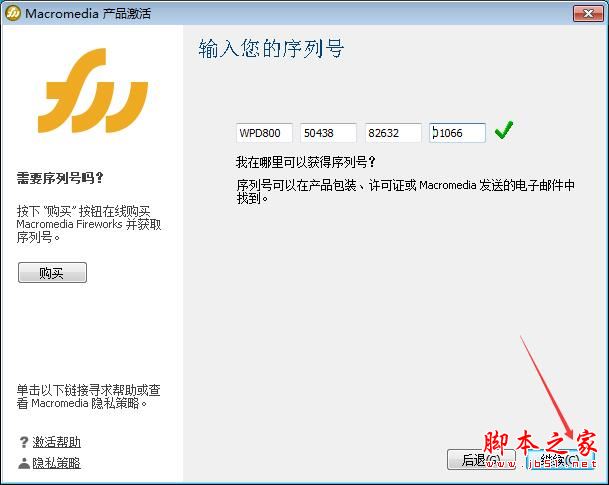The image size is (609, 485).
Task: Click the person icon beside 隐私策略
Action: [24, 463]
